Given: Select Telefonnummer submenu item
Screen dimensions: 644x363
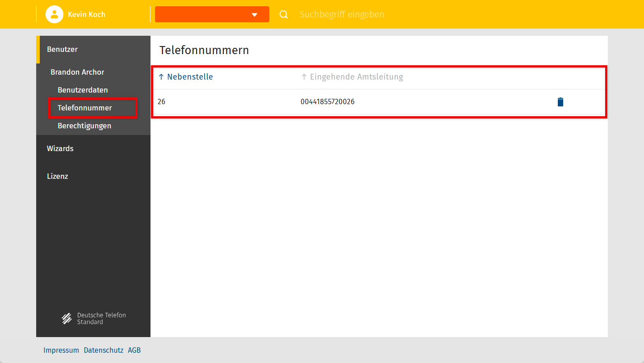Looking at the screenshot, I should (x=85, y=108).
